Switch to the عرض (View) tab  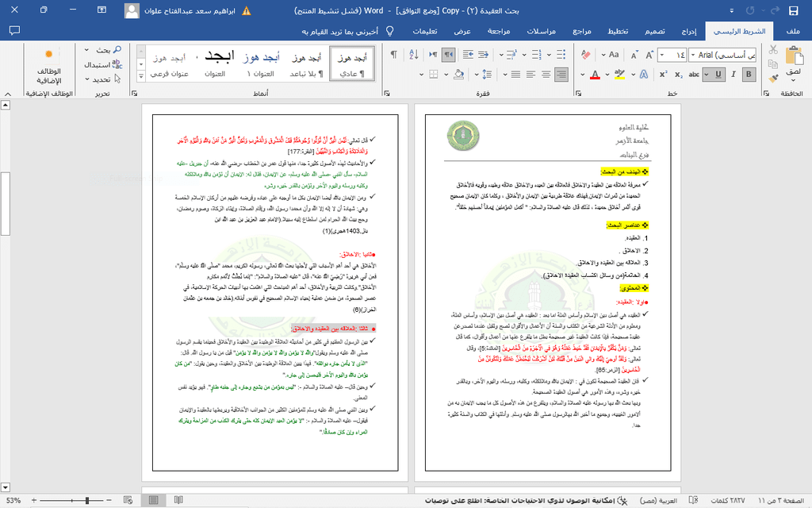(462, 31)
